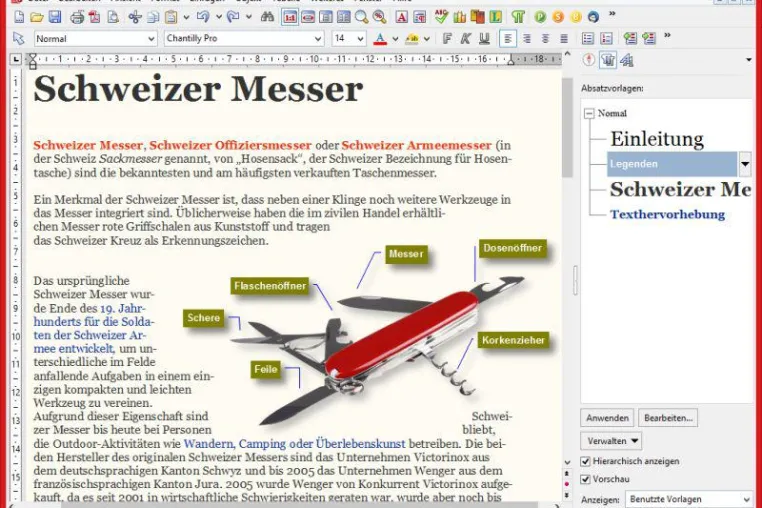Open the paste options arrow
The height and width of the screenshot is (508, 762).
pos(186,18)
